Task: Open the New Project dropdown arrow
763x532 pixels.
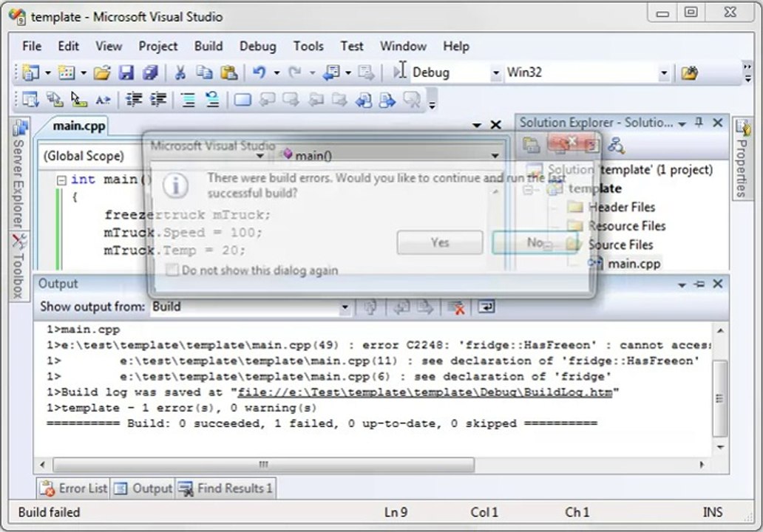Action: (x=47, y=73)
